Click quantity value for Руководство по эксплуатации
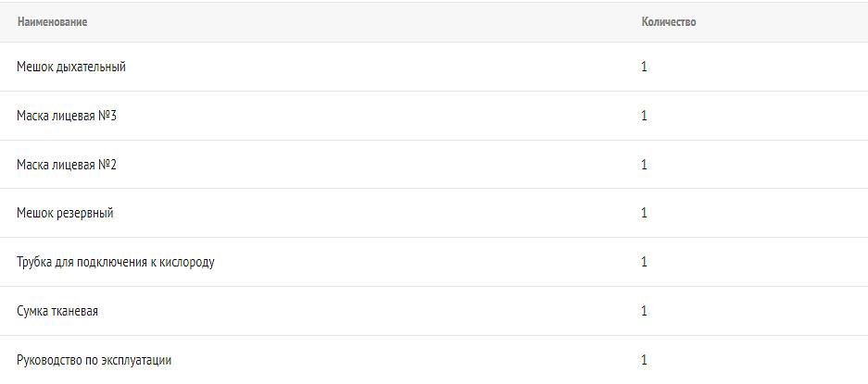 [x=644, y=360]
